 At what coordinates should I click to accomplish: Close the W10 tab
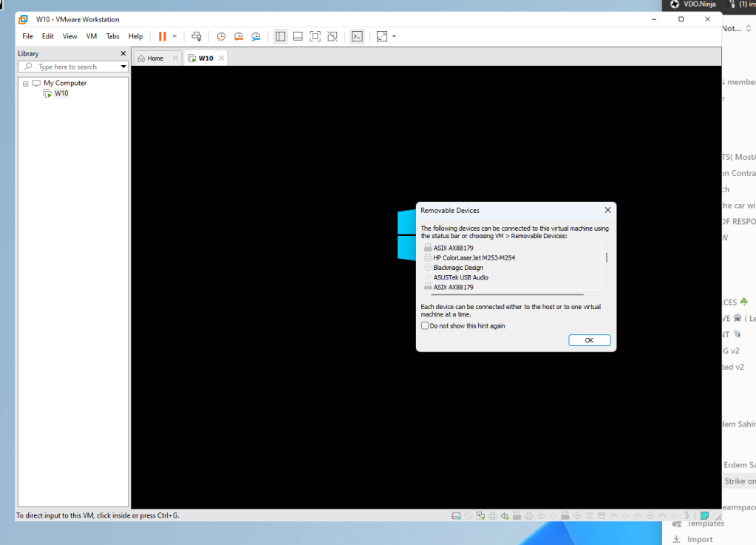coord(221,58)
